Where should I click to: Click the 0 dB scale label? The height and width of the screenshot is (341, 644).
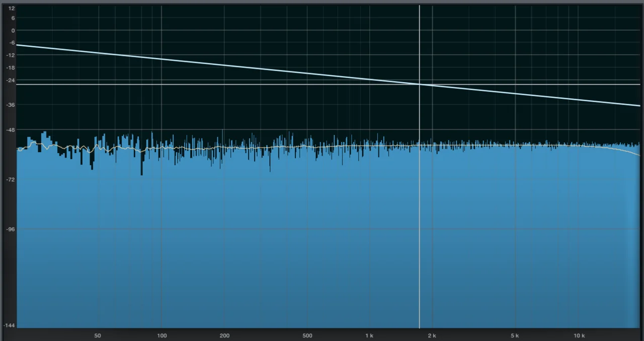pyautogui.click(x=13, y=30)
